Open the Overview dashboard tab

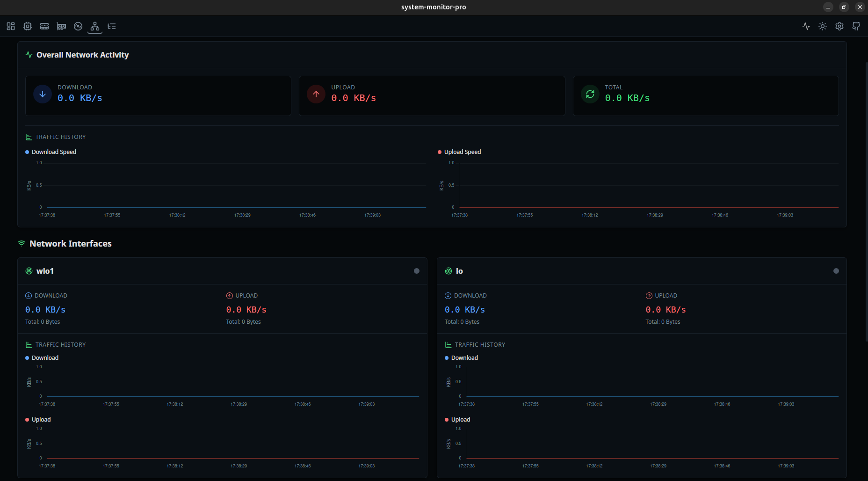[x=10, y=26]
